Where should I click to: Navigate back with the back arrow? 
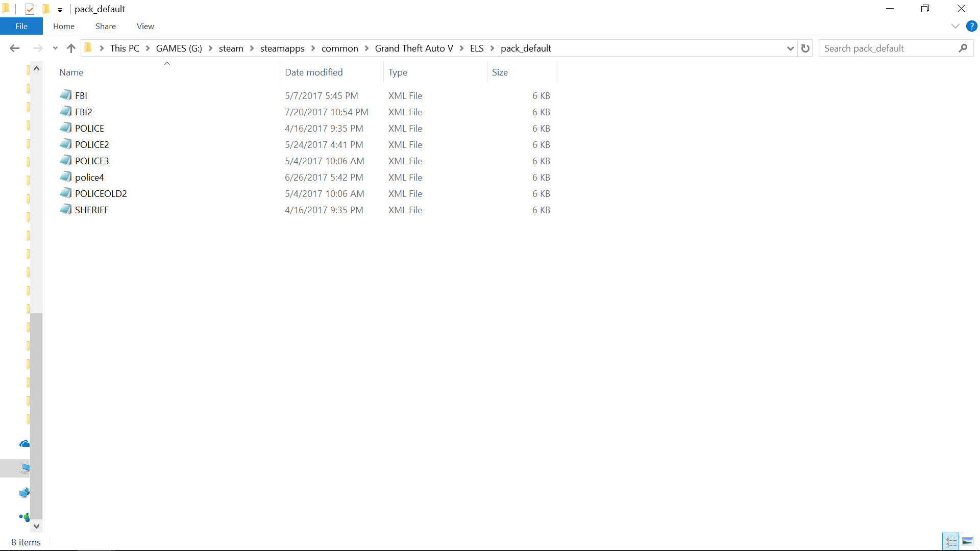tap(15, 48)
